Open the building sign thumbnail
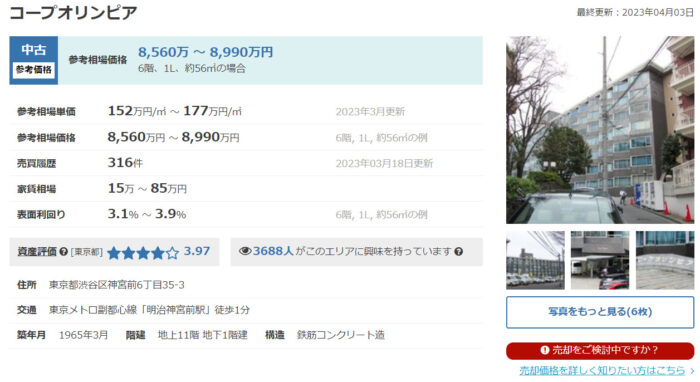 (x=665, y=260)
